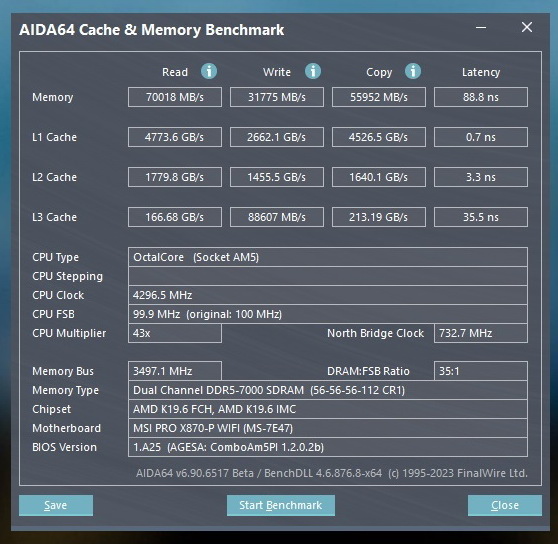Select Memory read value 70018 MB/s

pyautogui.click(x=175, y=97)
